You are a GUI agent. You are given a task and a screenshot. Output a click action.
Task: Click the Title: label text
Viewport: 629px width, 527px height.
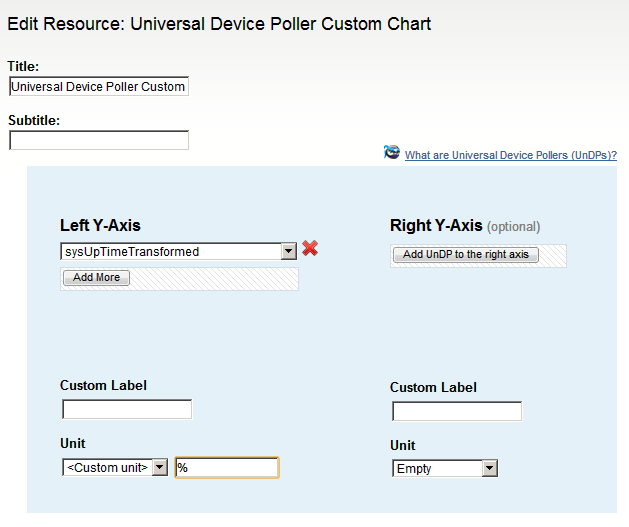(24, 66)
